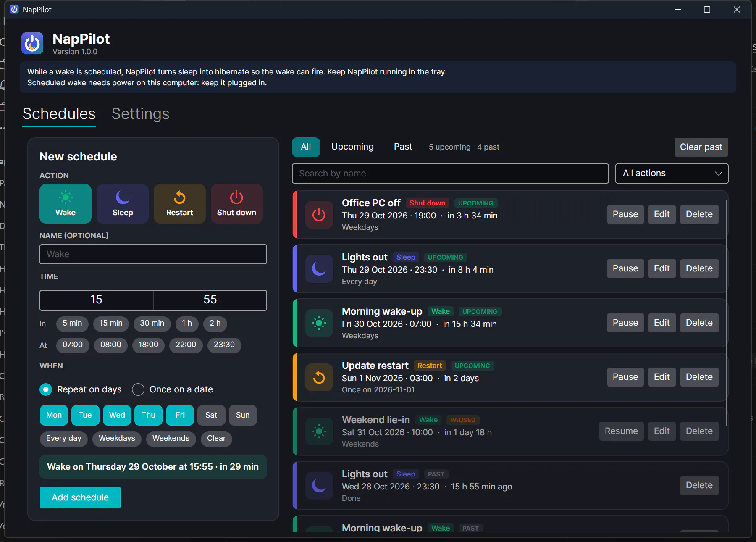756x542 pixels.
Task: Open the All actions dropdown
Action: [672, 174]
